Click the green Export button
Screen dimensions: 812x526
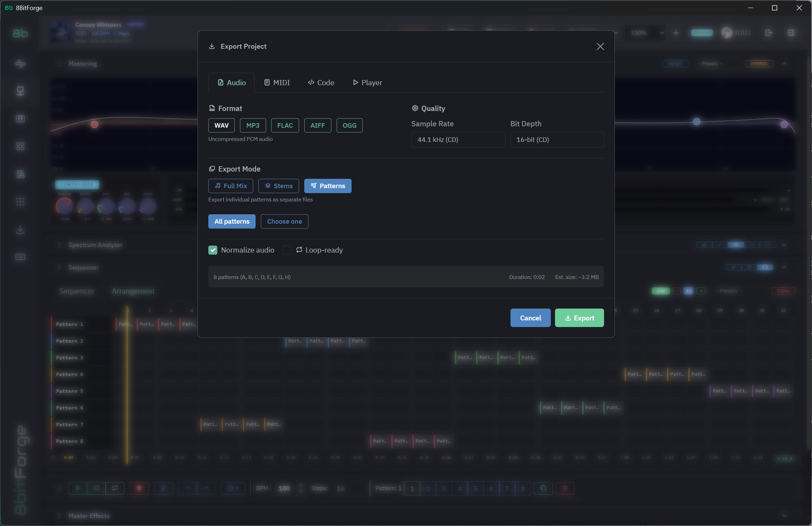point(579,318)
